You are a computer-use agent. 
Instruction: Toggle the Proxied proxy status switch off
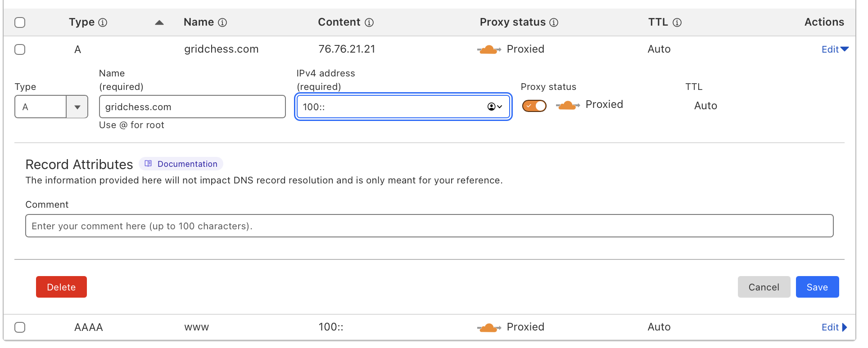click(534, 106)
